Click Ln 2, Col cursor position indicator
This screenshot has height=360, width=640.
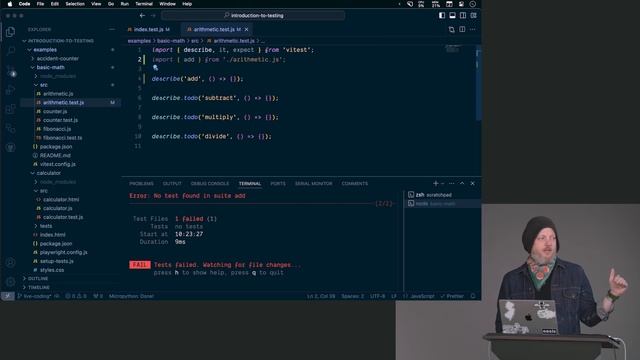(321, 296)
